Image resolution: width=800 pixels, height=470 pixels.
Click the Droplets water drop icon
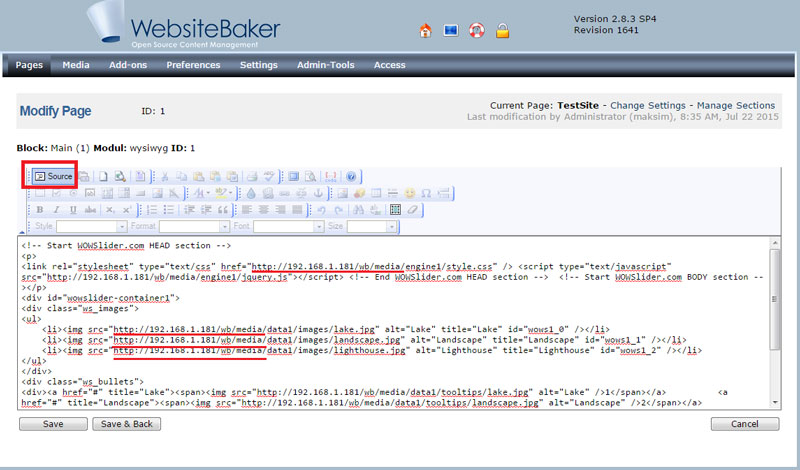pos(251,193)
